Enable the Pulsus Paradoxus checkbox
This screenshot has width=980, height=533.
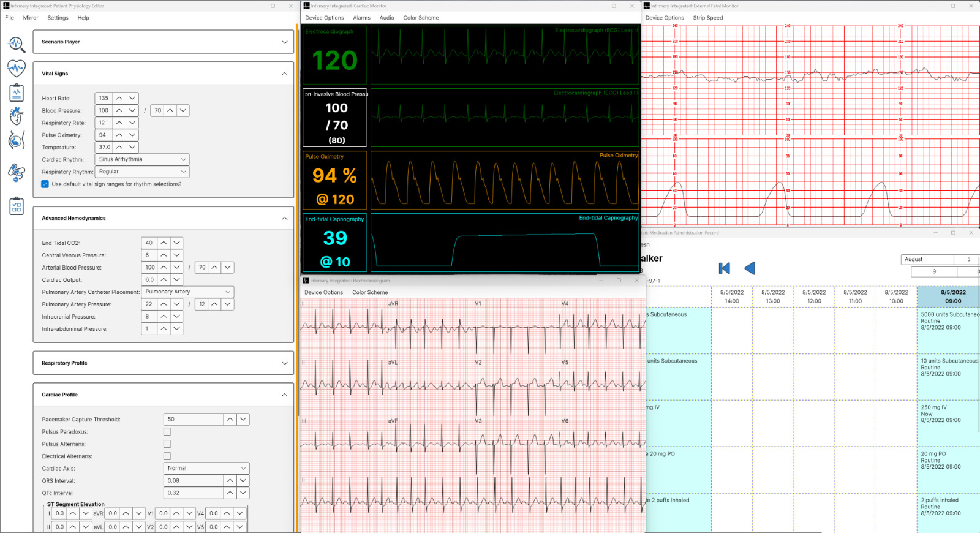tap(167, 432)
